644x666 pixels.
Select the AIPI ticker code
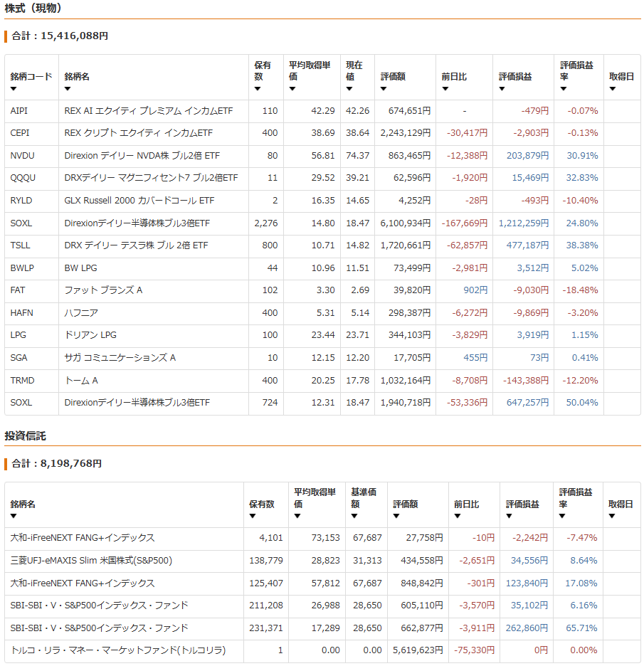[x=19, y=111]
